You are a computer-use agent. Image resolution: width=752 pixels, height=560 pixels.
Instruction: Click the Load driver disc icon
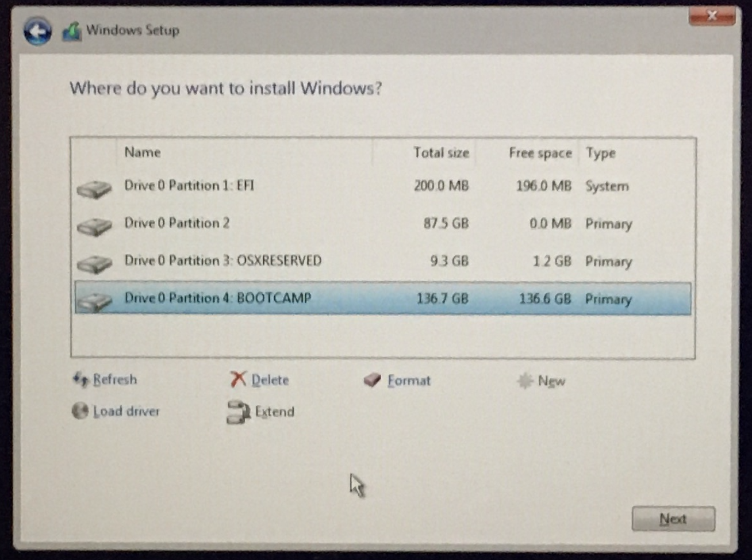coord(80,411)
